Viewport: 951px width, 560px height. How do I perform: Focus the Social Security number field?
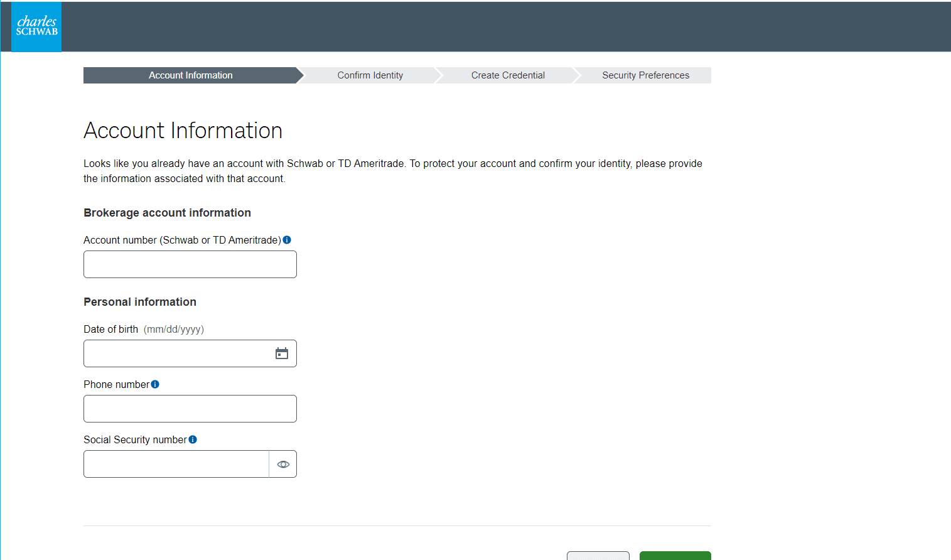coord(176,464)
